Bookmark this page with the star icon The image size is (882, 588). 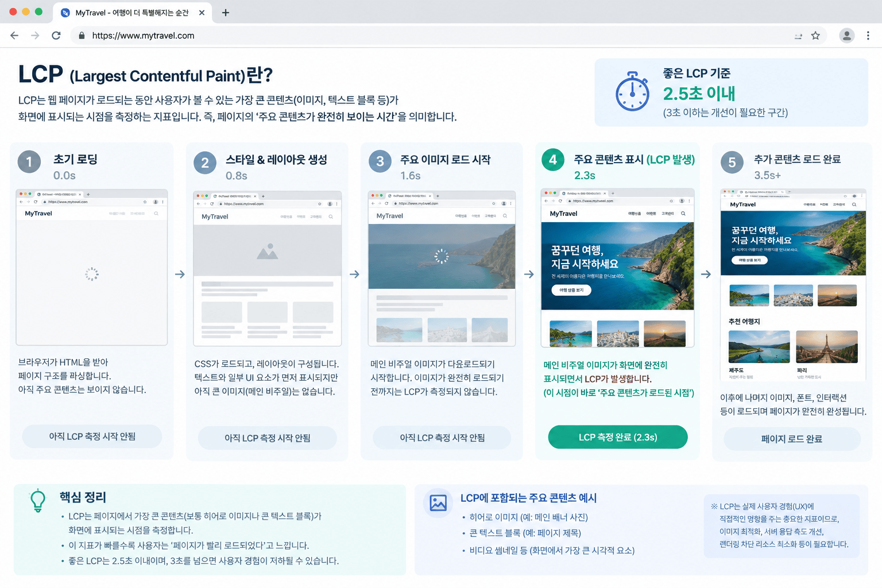point(815,36)
